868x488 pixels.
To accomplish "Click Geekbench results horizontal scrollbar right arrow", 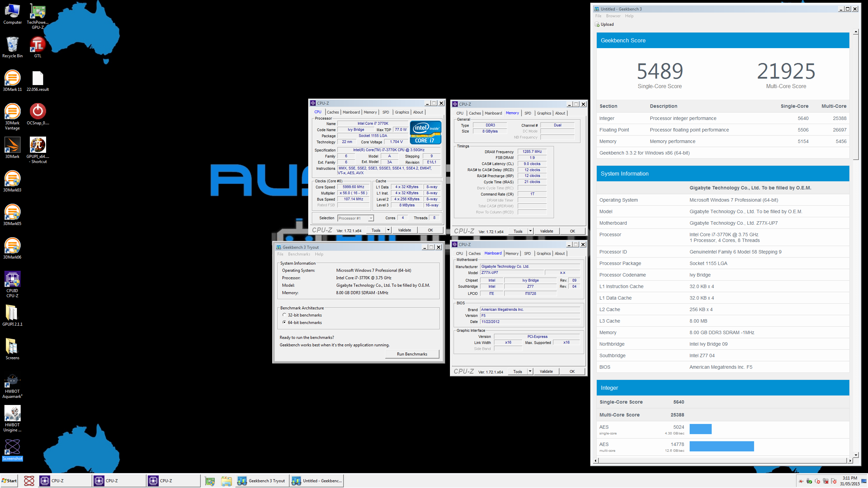I will tap(850, 461).
